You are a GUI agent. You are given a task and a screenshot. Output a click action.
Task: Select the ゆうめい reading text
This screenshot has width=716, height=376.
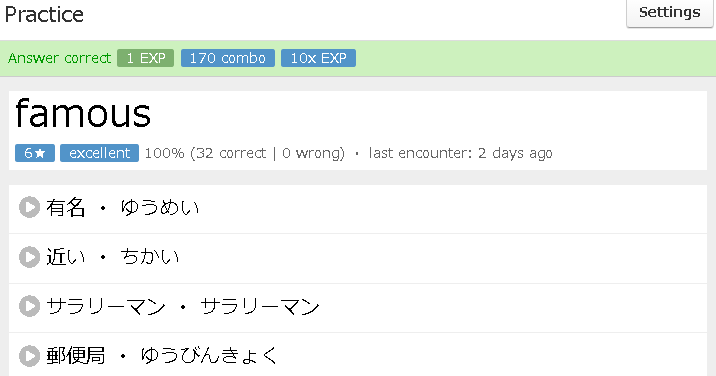[x=160, y=208]
